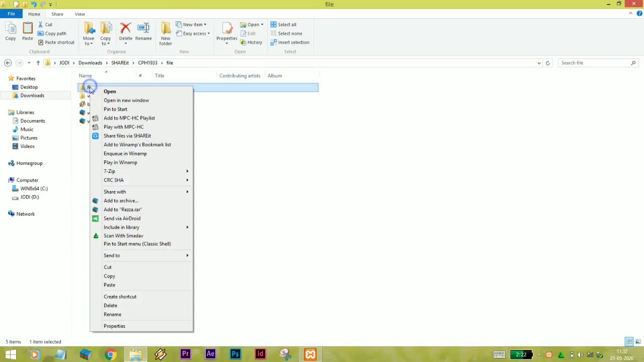Viewport: 644px width, 362px height.
Task: Select Pictures in Libraries
Action: point(29,138)
